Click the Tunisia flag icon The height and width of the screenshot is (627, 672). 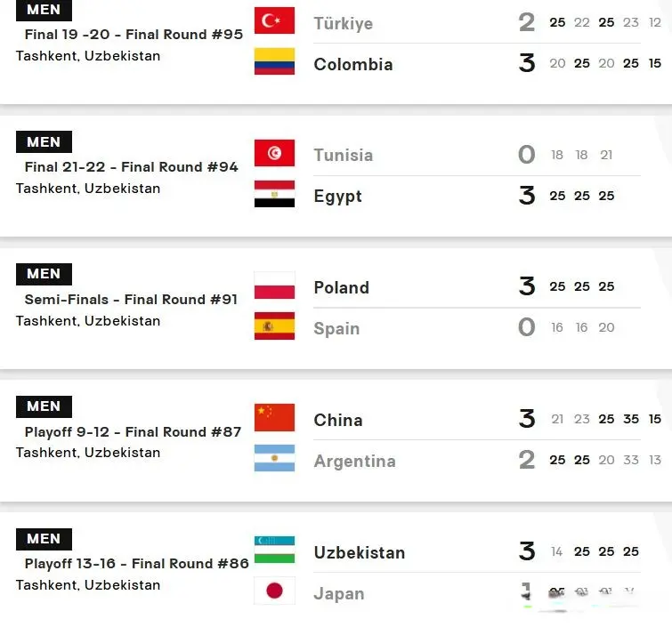[274, 153]
